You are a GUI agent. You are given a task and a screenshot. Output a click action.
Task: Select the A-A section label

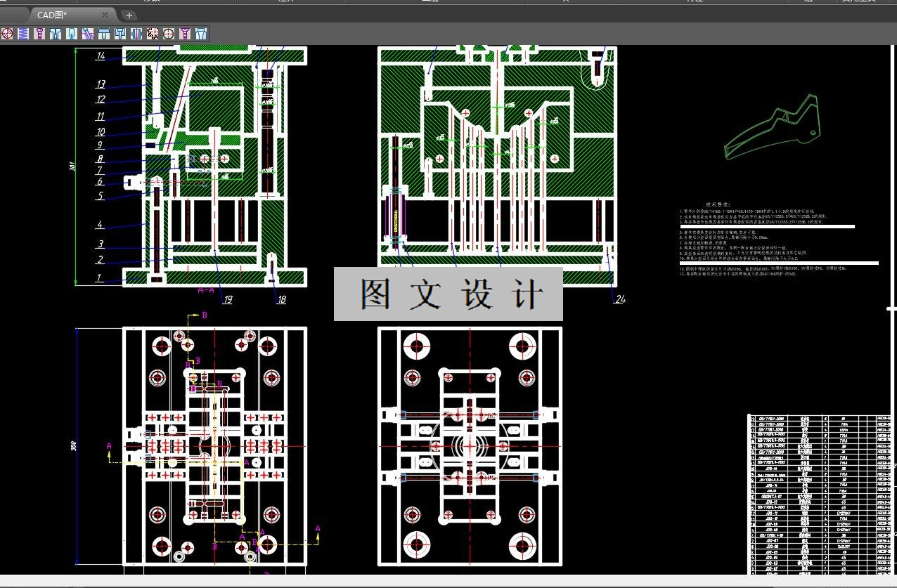[x=206, y=289]
